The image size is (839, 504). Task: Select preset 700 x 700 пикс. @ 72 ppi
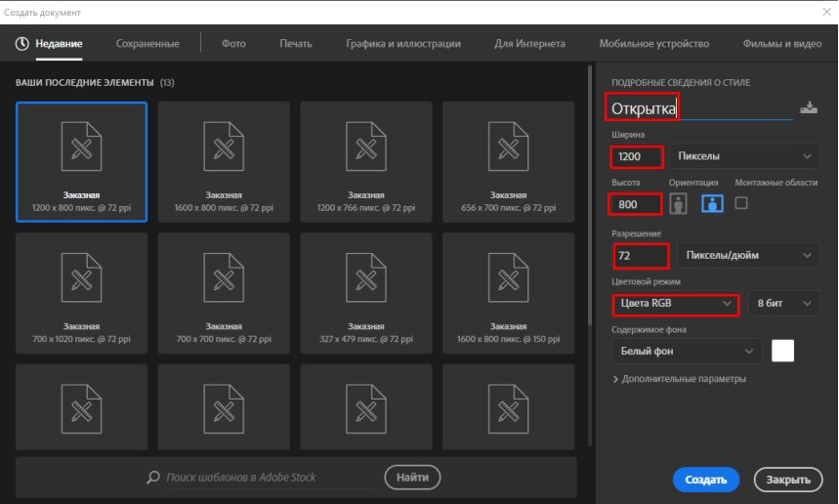coord(224,293)
